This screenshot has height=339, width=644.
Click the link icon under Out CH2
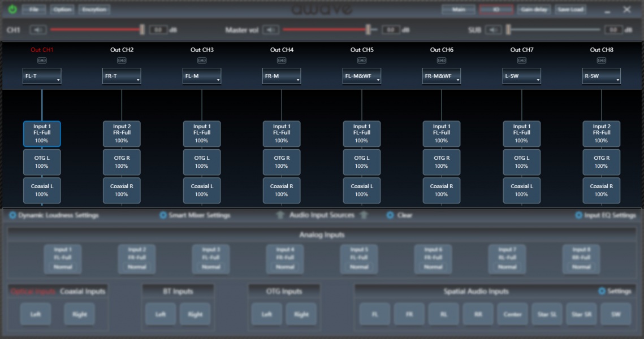tap(122, 60)
